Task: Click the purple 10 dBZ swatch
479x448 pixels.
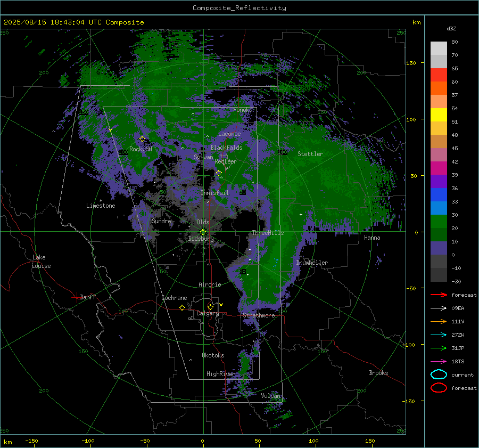Action: pyautogui.click(x=439, y=248)
